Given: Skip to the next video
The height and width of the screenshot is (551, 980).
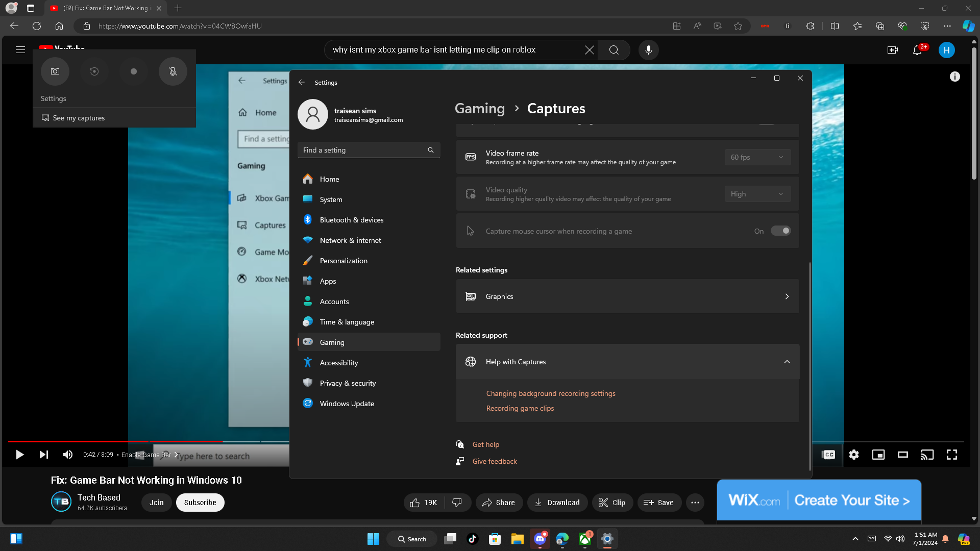Looking at the screenshot, I should [44, 455].
